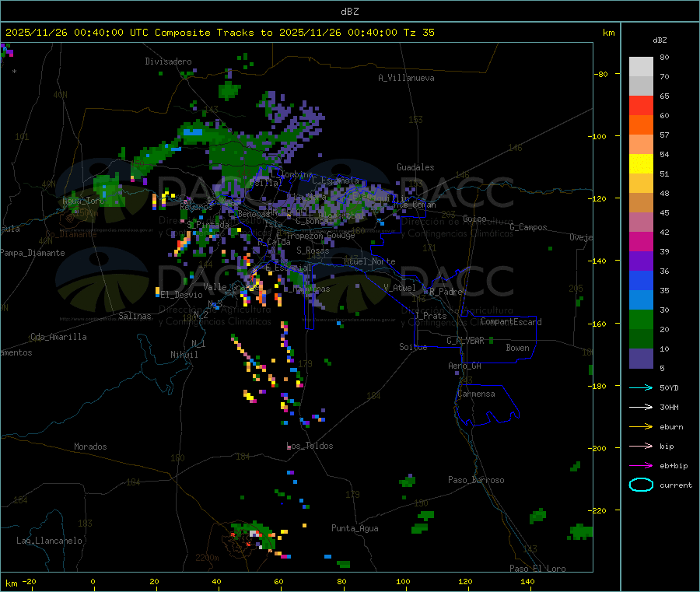Click the 100 km tick on the horizontal axis
The image size is (700, 592).
[x=403, y=581]
